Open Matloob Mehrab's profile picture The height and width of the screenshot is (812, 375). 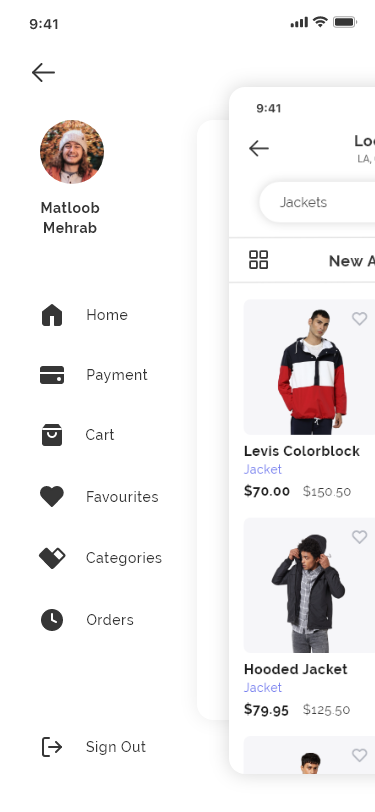point(72,152)
